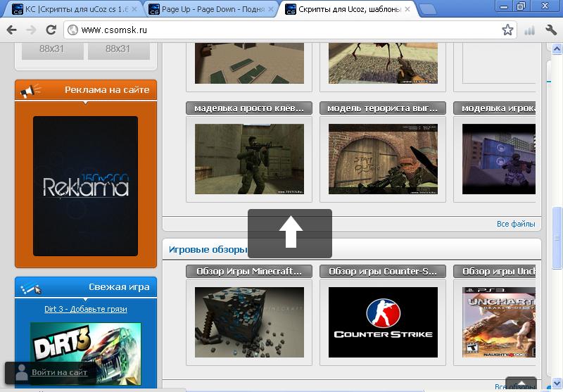Click the Reklama 150x300 banner
This screenshot has width=563, height=392.
85,186
